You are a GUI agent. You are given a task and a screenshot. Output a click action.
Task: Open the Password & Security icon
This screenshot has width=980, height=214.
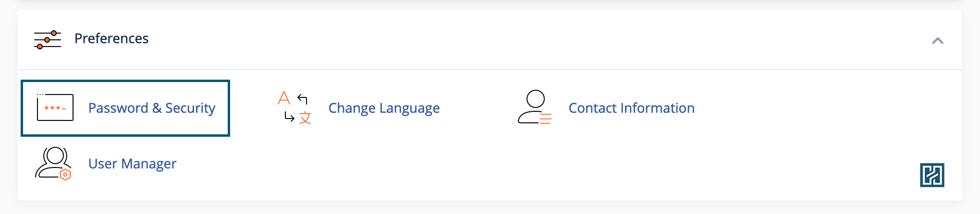(55, 107)
